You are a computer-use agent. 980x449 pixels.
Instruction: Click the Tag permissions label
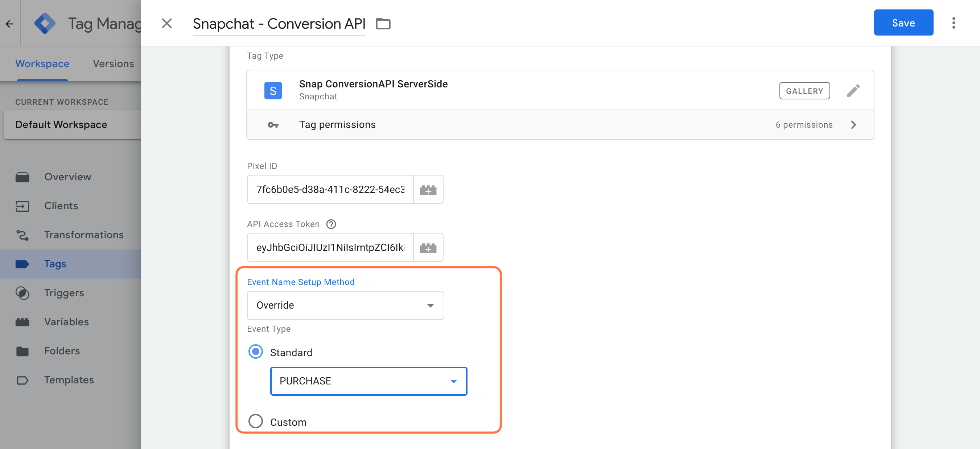coord(337,125)
